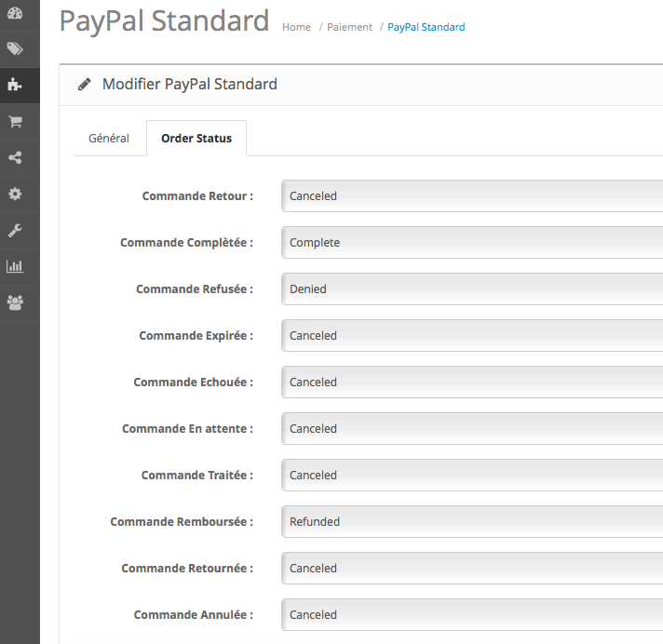
Task: Click the Commande Remboursée label
Action: [182, 521]
